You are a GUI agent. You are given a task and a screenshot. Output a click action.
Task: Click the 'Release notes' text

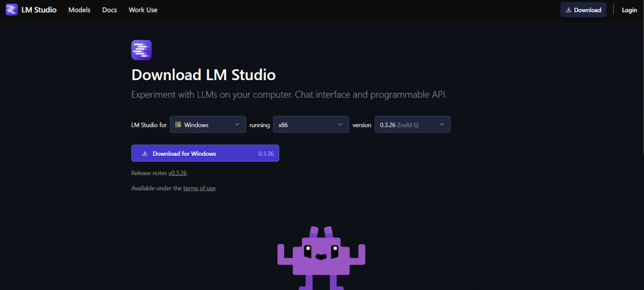click(x=149, y=173)
